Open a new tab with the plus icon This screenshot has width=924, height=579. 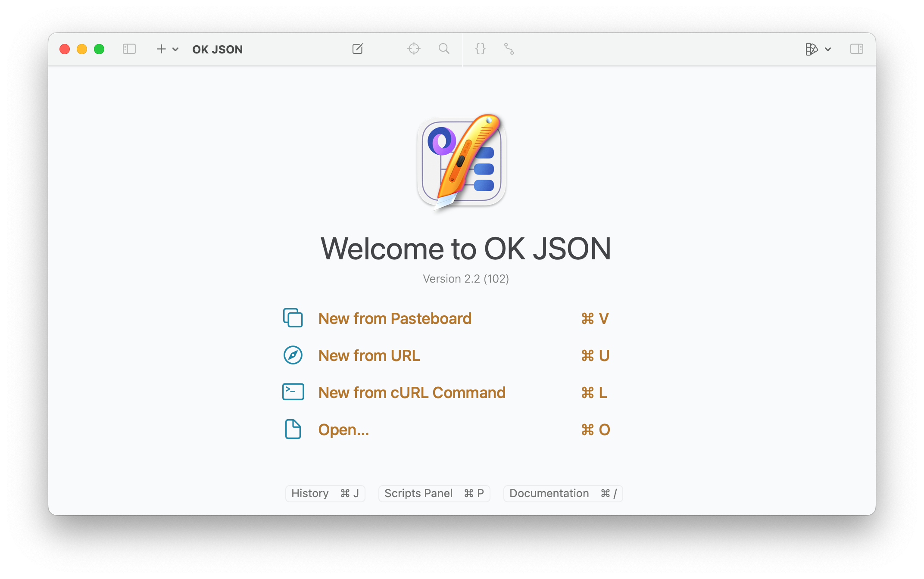(x=160, y=49)
